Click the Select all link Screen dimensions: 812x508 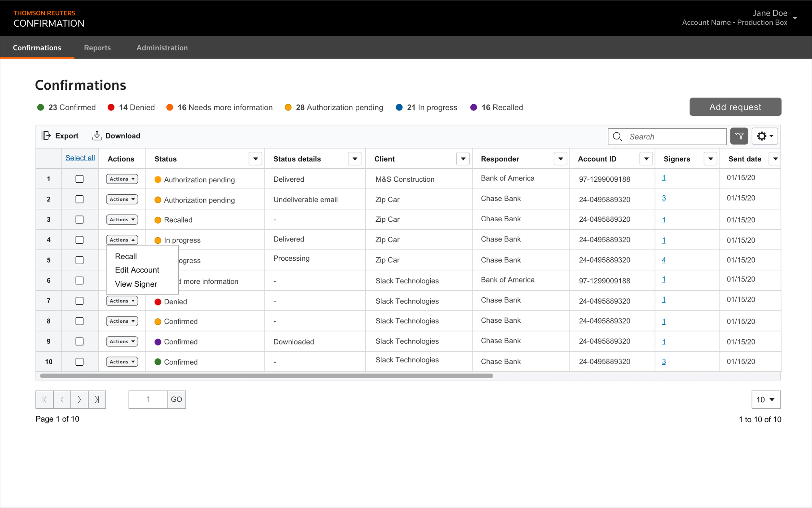[80, 158]
